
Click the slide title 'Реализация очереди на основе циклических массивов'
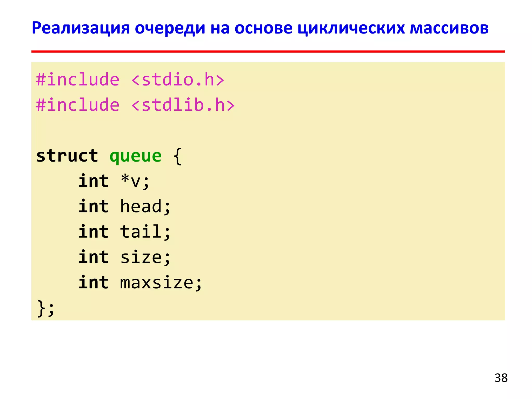pos(260,28)
